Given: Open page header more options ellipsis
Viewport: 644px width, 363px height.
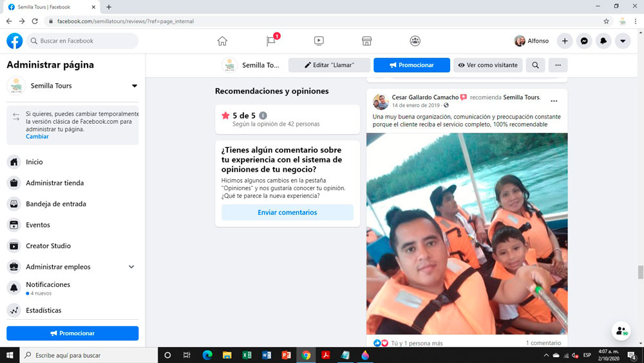Looking at the screenshot, I should click(558, 65).
